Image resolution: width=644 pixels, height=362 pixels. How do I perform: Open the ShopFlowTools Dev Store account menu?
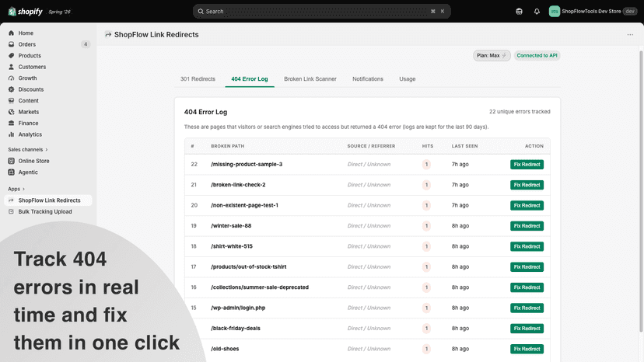593,12
